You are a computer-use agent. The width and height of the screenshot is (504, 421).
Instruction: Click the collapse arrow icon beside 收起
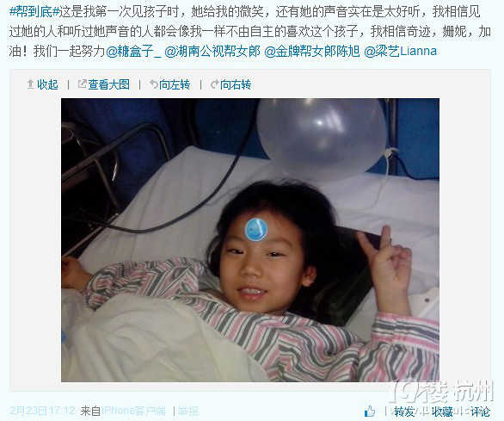31,84
